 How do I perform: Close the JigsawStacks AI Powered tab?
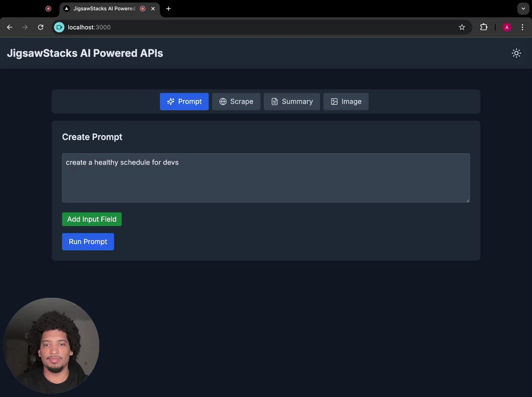pos(153,9)
